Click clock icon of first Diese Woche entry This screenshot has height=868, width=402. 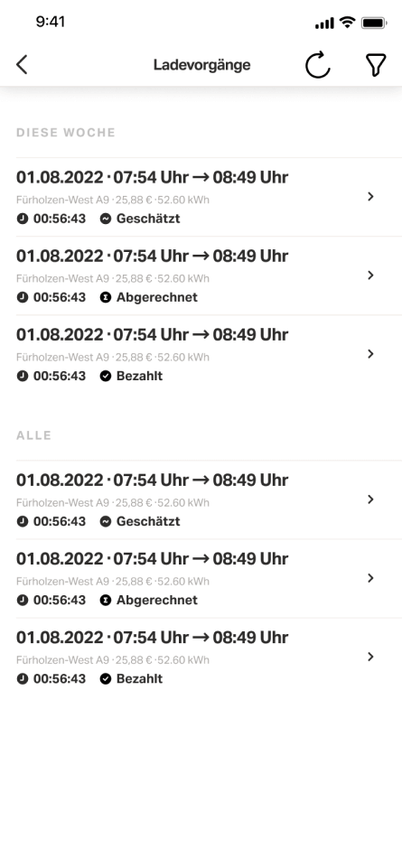click(23, 219)
